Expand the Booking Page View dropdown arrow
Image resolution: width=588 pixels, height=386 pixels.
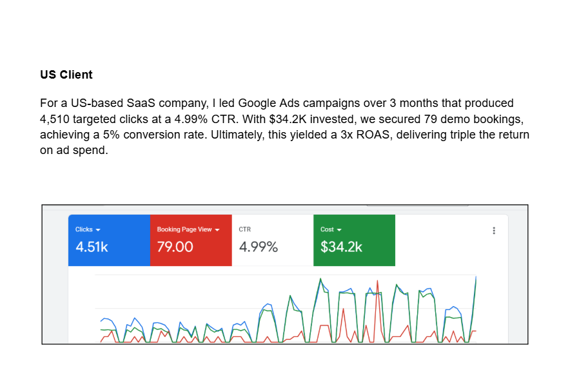tap(217, 229)
